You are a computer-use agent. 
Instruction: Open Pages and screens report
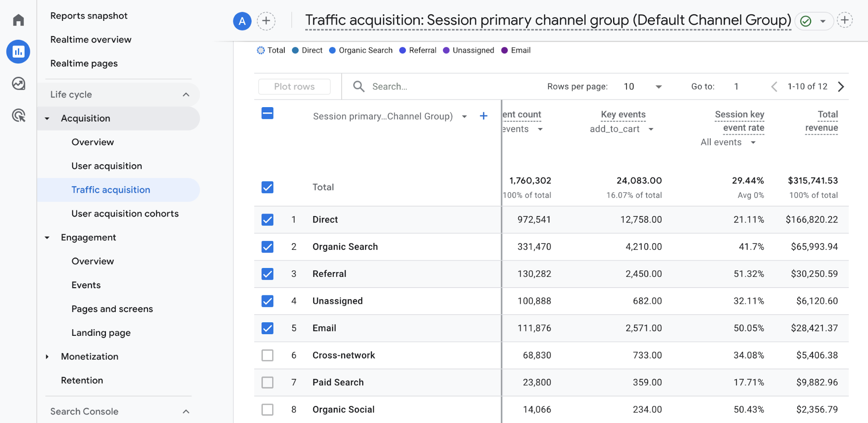click(x=112, y=309)
